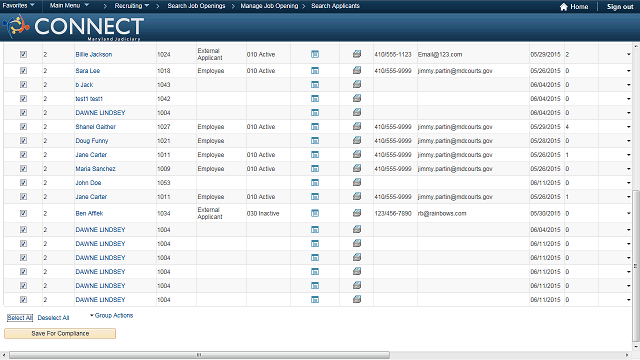Click the horizontal scrollbar right arrow
640x360 pixels.
pyautogui.click(x=627, y=355)
